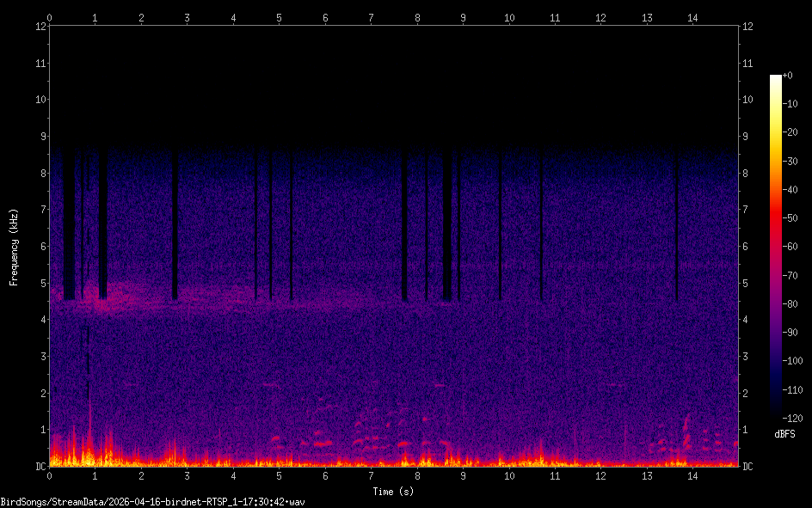This screenshot has width=812, height=508.
Task: Select the 14 second mark on bottom time axis
Action: pyautogui.click(x=692, y=475)
